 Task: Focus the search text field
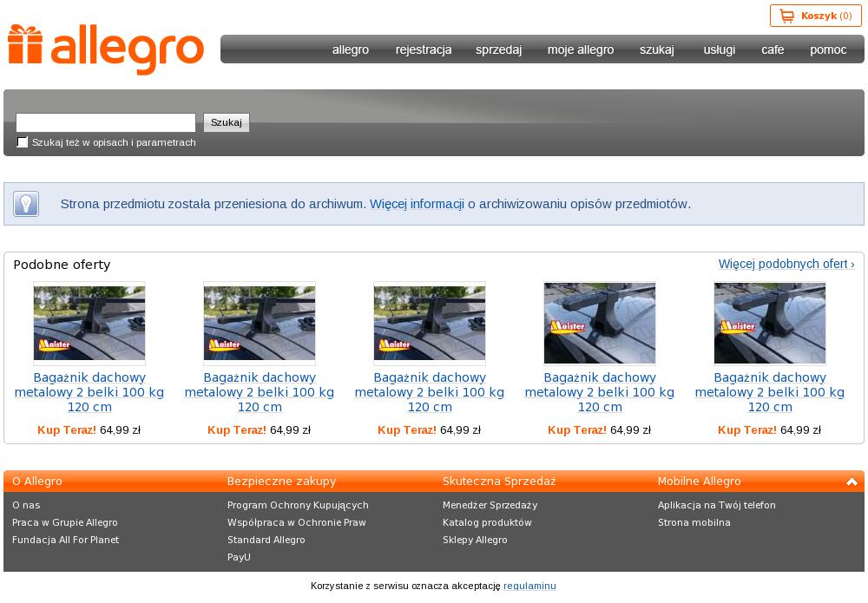point(106,122)
